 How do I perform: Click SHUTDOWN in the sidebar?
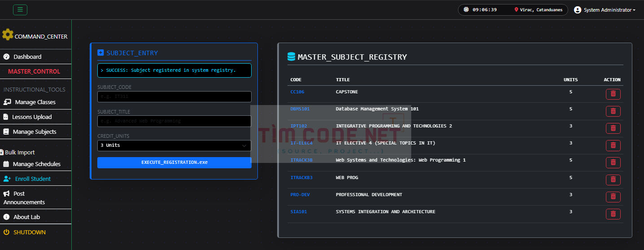(30, 232)
